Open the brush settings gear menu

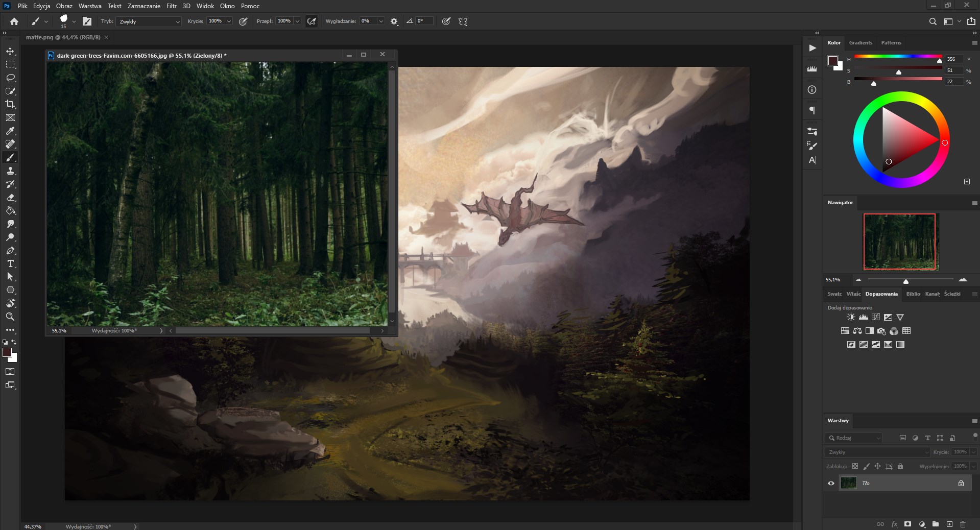tap(394, 21)
